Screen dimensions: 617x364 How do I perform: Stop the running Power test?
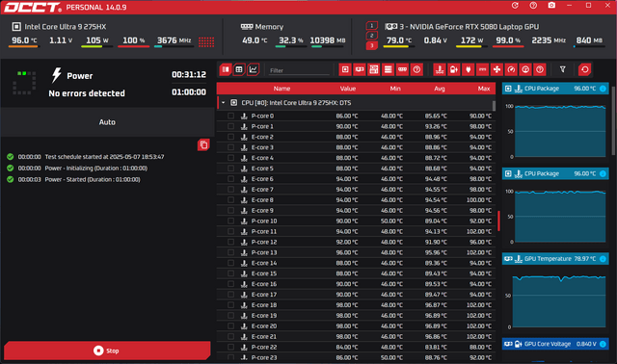(x=107, y=351)
